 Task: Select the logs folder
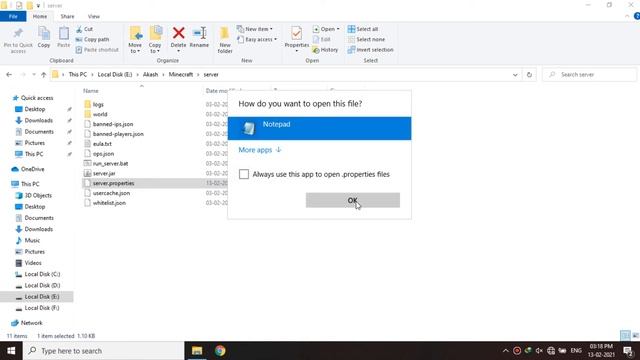click(98, 104)
